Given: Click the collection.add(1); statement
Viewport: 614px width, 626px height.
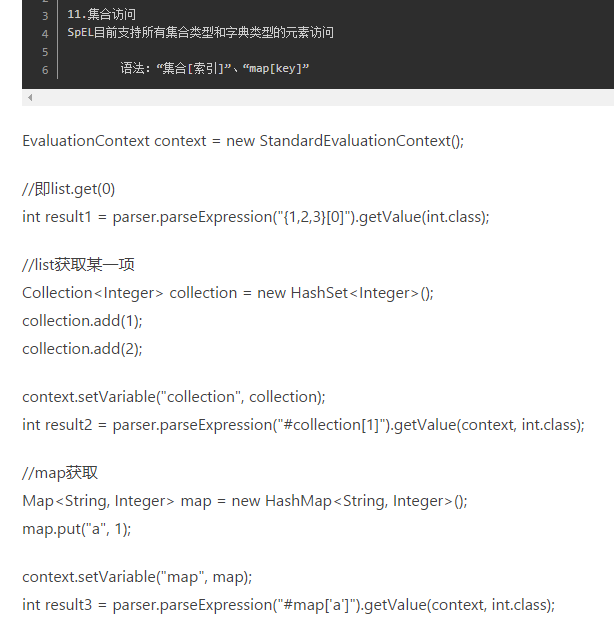Looking at the screenshot, I should coord(82,321).
